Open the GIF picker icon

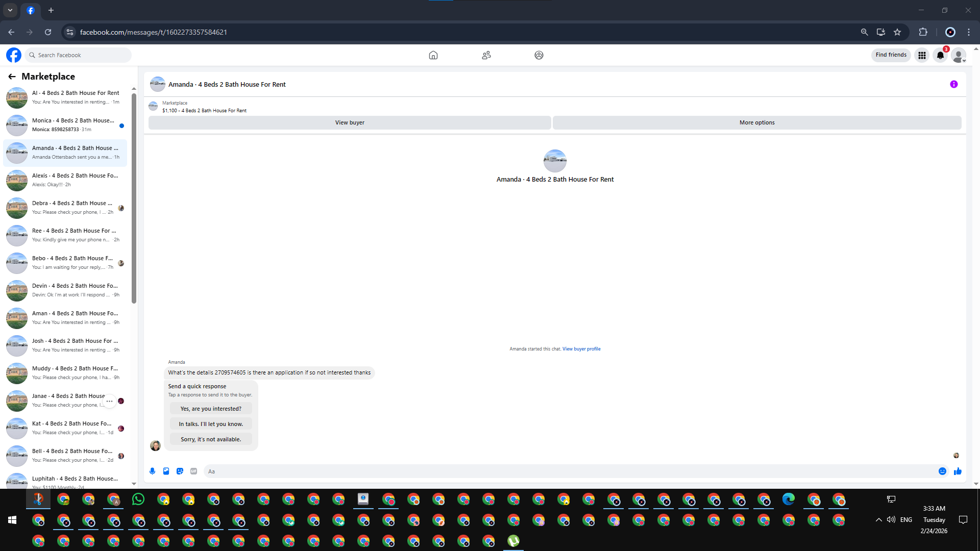pos(193,471)
